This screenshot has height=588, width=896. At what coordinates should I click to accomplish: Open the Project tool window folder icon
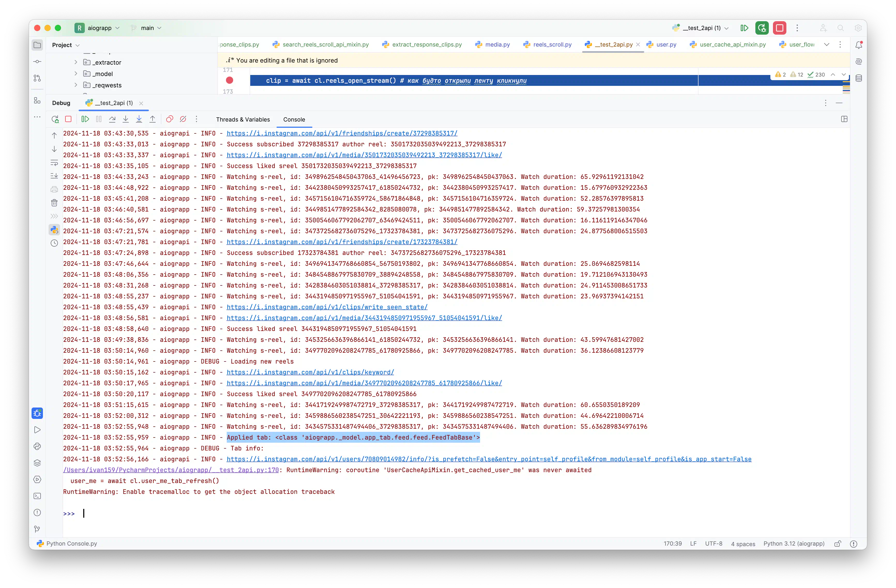(37, 45)
